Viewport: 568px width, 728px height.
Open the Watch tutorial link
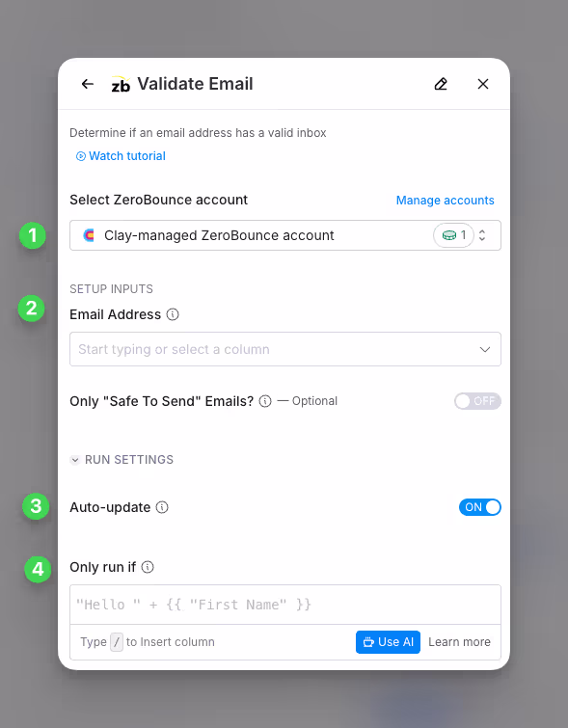pyautogui.click(x=121, y=156)
